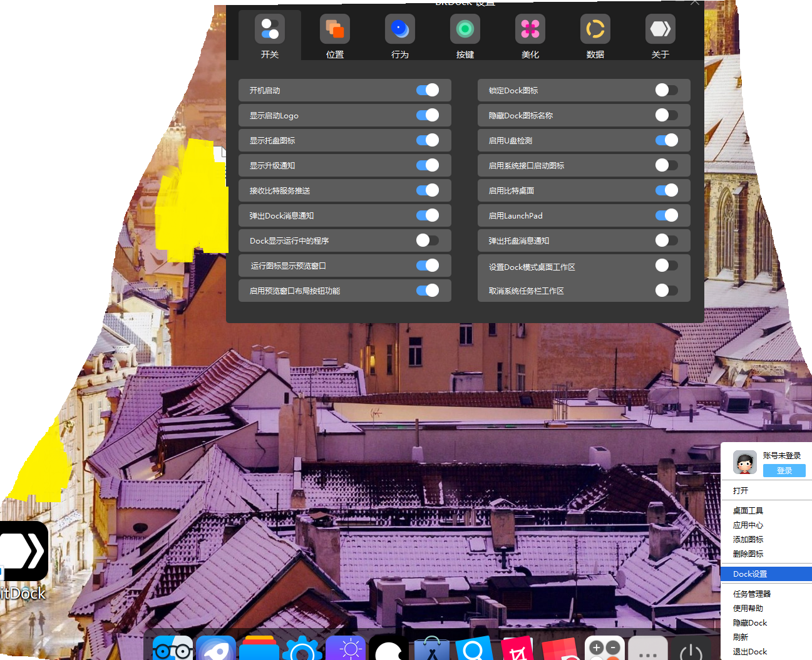The width and height of the screenshot is (812, 660).
Task: Open the black circle dock icon
Action: click(389, 649)
